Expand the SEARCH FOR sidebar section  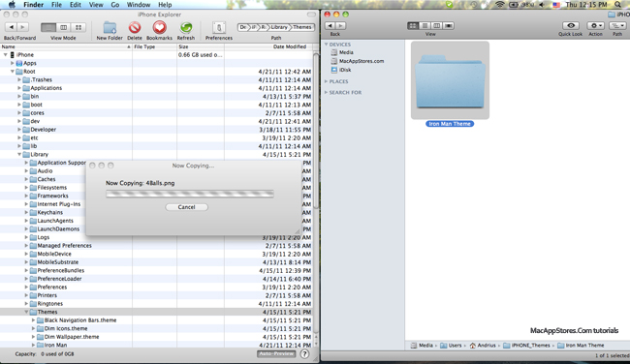[327, 92]
